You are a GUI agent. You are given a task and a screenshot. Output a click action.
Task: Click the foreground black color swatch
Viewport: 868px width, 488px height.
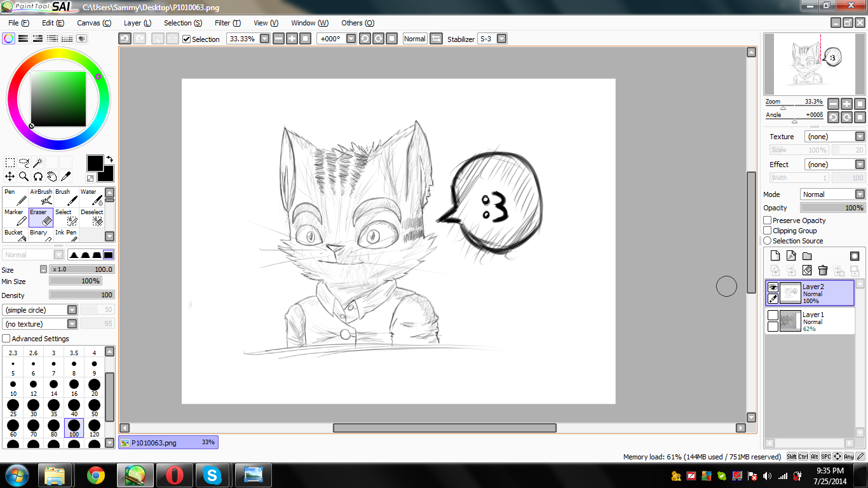point(95,163)
